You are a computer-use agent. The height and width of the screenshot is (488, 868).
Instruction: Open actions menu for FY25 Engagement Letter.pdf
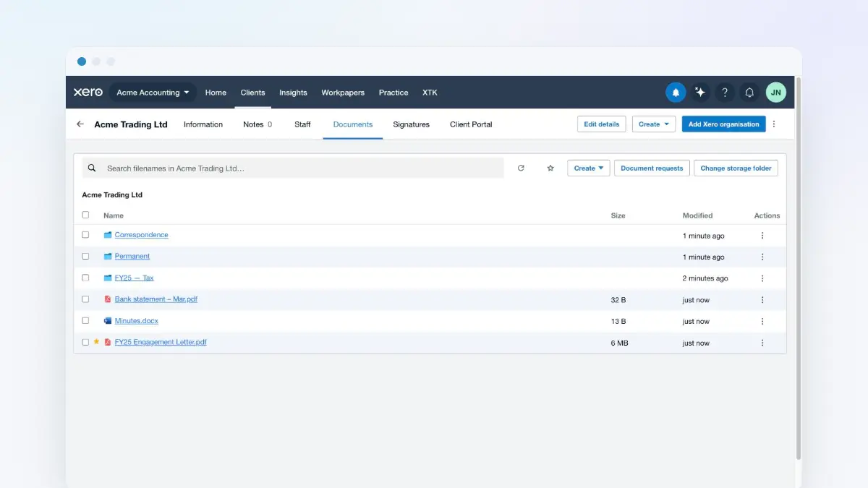[762, 343]
